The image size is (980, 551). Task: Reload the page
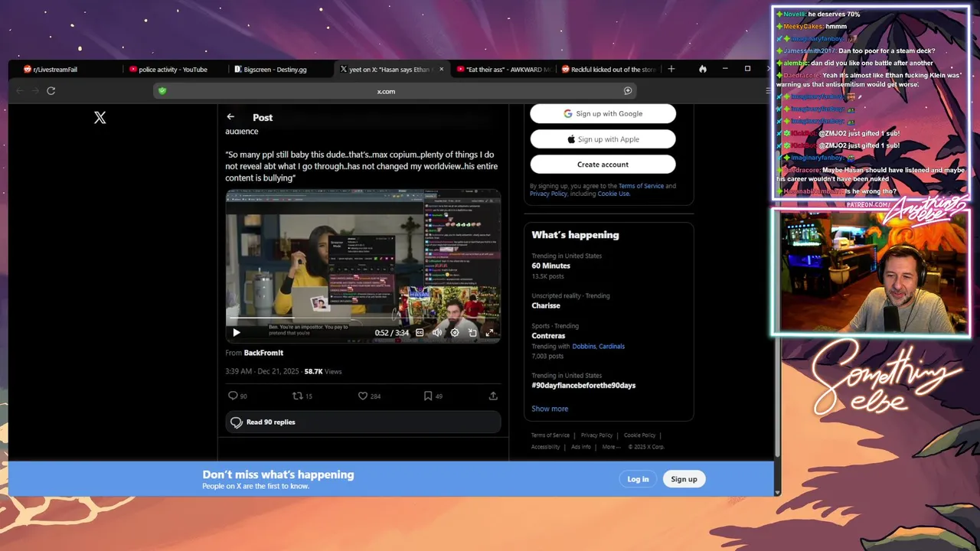click(51, 90)
